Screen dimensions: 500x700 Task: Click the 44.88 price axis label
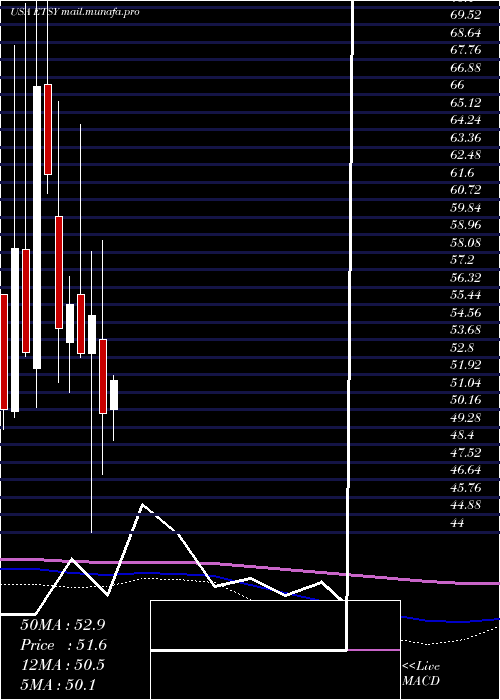click(x=466, y=505)
